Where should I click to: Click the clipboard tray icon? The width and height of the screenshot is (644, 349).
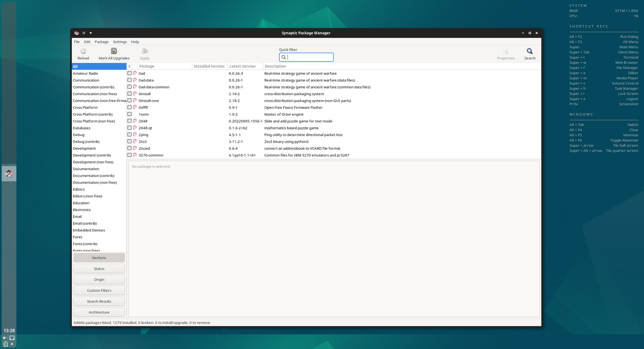click(5, 344)
